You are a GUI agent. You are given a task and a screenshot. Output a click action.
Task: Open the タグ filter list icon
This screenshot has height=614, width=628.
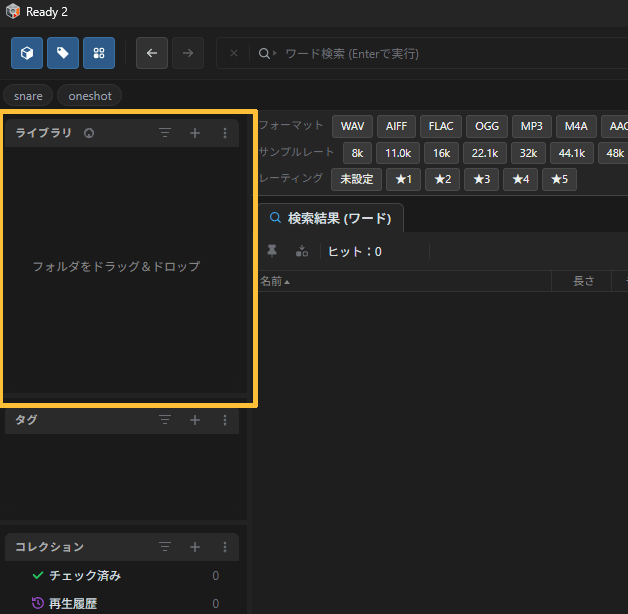[x=165, y=420]
